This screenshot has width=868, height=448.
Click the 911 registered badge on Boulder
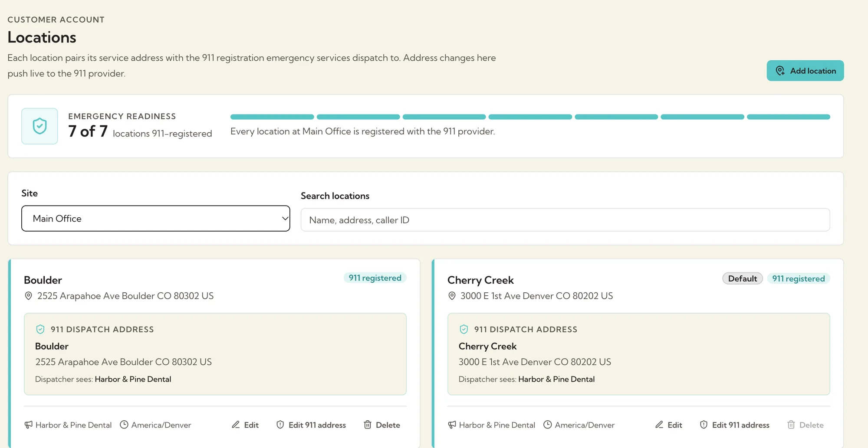pos(375,278)
